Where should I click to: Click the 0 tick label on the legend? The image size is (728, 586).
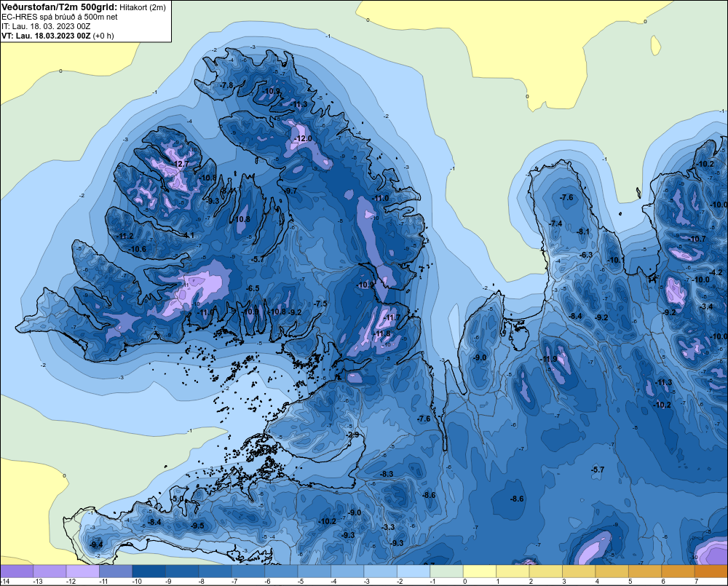click(464, 582)
